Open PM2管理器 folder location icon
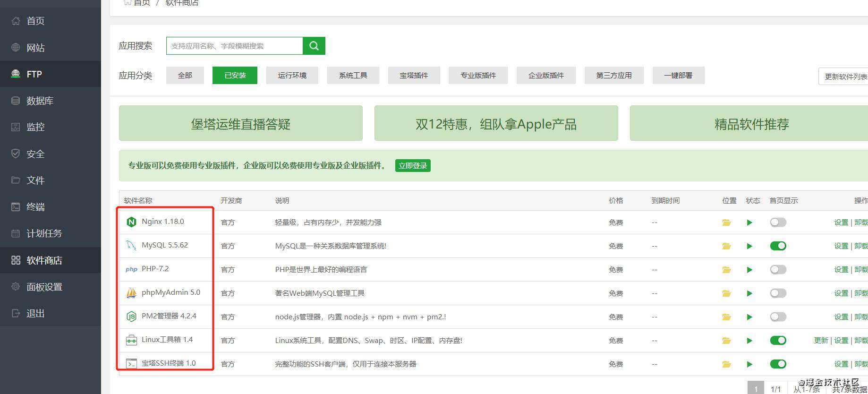Viewport: 868px width, 394px height. [726, 317]
